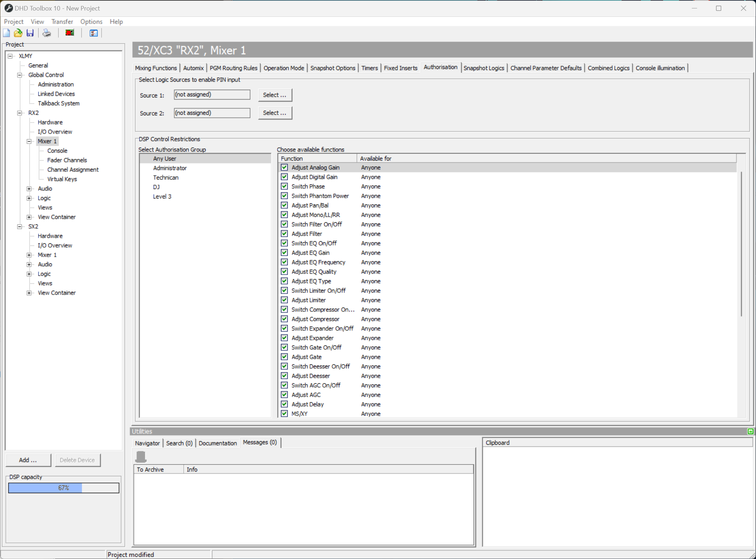The height and width of the screenshot is (559, 756).
Task: Create a new project via toolbar icon
Action: [6, 33]
